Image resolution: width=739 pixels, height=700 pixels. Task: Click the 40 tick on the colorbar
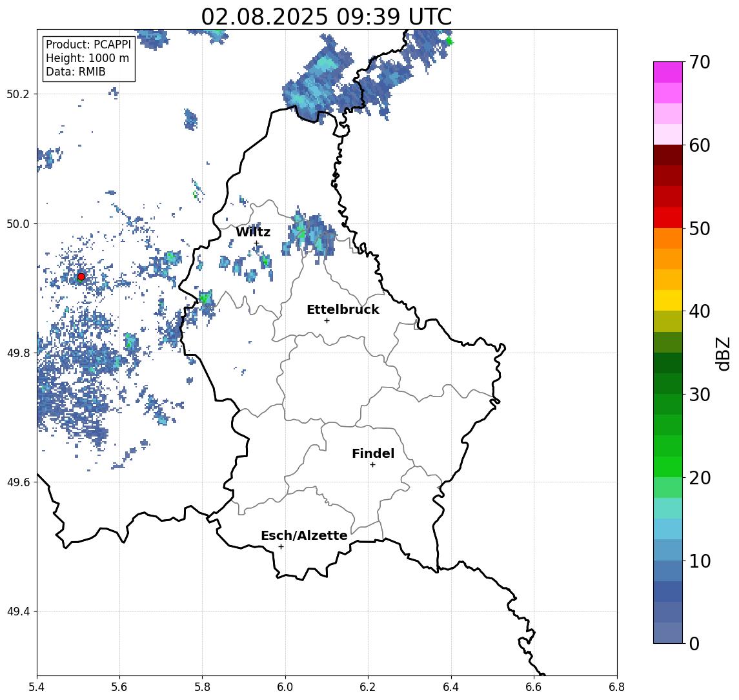700,311
